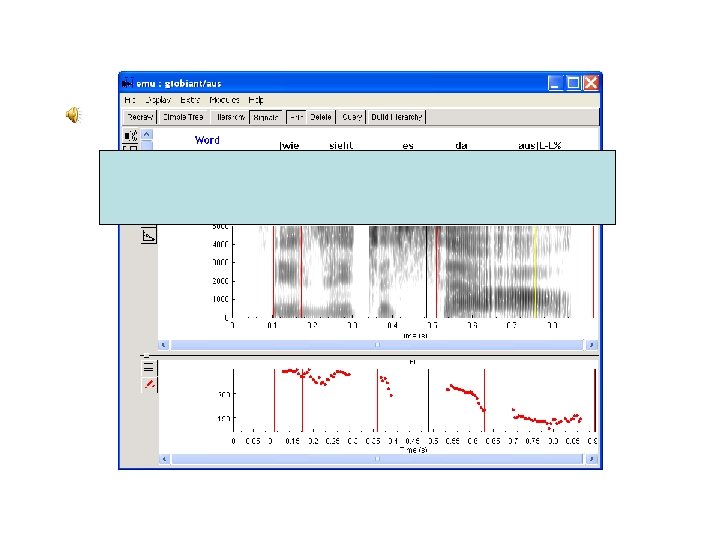Open the Display menu
720x540 pixels.
coord(158,100)
